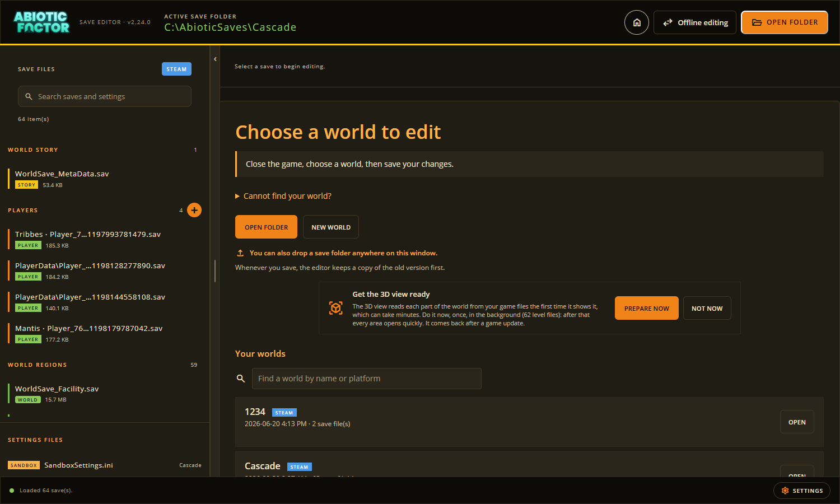This screenshot has width=840, height=504.
Task: Collapse the save files sidebar chevron
Action: pyautogui.click(x=215, y=59)
